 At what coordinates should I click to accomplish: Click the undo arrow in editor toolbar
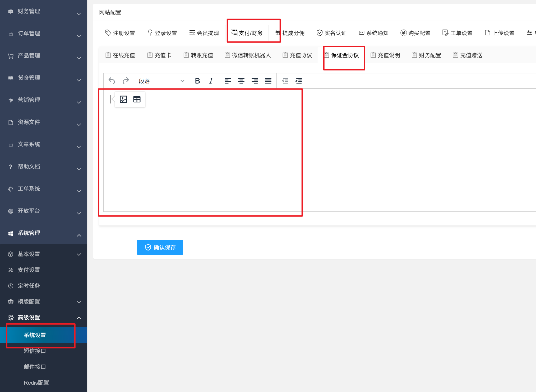tap(112, 81)
